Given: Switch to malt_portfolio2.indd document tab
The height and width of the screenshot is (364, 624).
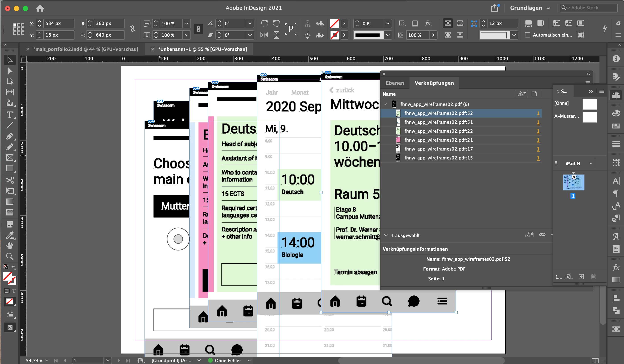Looking at the screenshot, I should (85, 49).
